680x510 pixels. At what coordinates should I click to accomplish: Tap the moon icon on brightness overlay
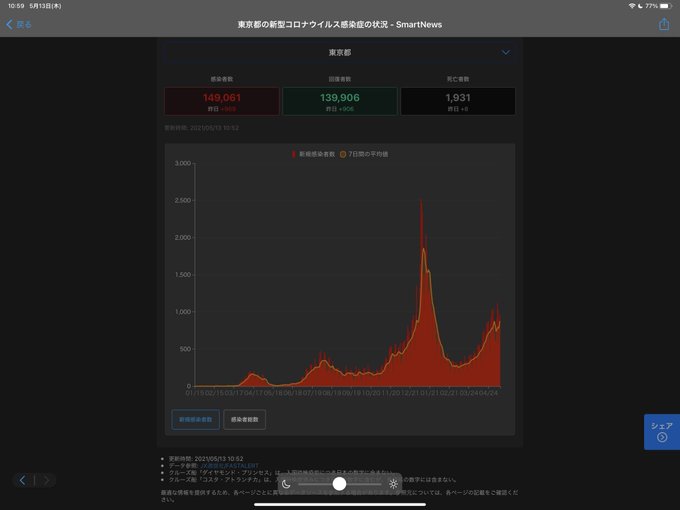pos(286,484)
